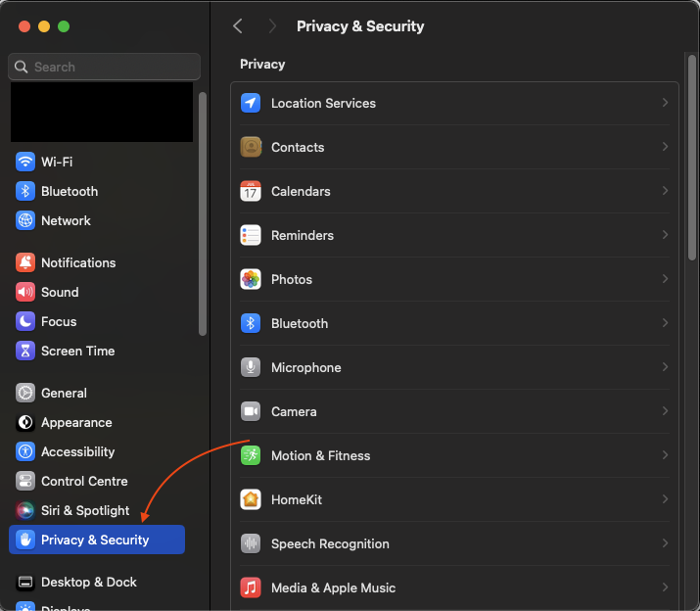
Task: Open the Focus label in sidebar
Action: coord(59,321)
